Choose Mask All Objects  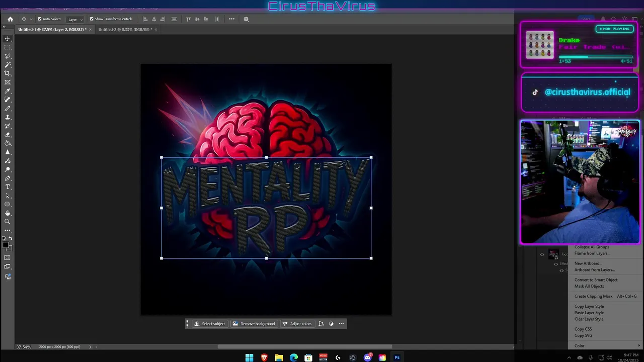589,287
